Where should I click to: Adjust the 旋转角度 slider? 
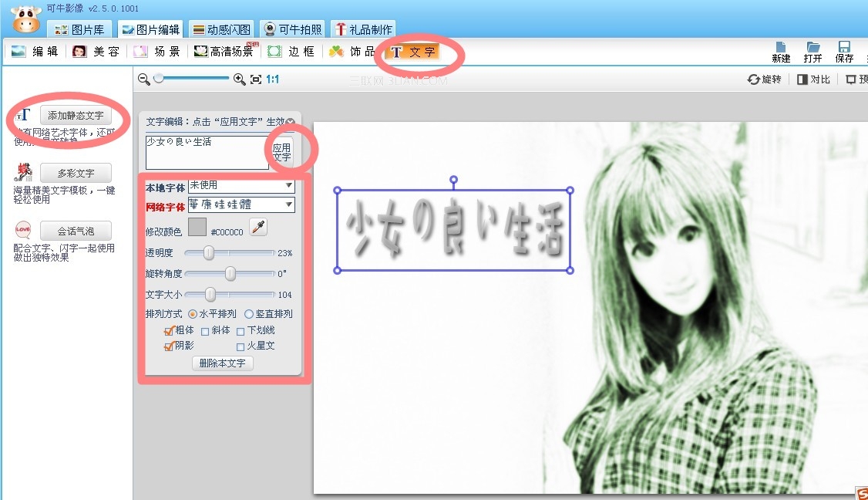coord(230,273)
